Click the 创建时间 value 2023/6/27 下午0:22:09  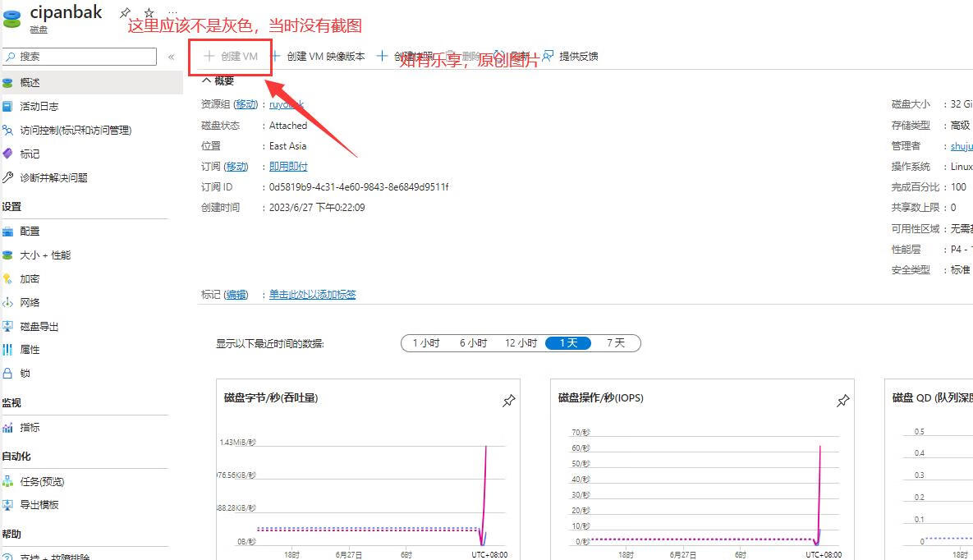point(316,208)
